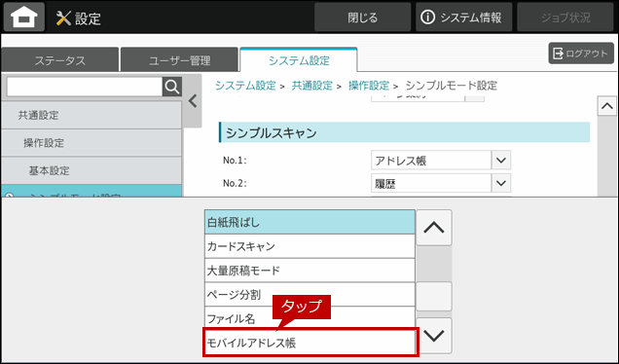619x364 pixels.
Task: Follow the システム設定 breadcrumb link
Action: point(245,86)
